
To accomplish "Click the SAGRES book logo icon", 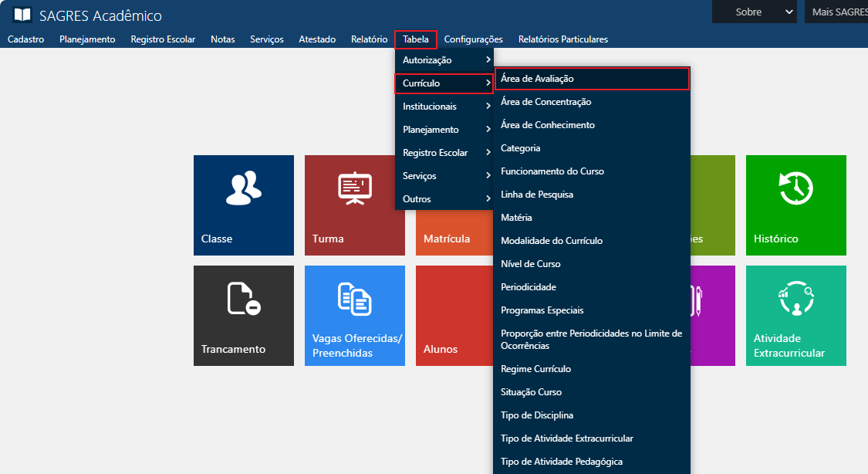I will coord(22,15).
